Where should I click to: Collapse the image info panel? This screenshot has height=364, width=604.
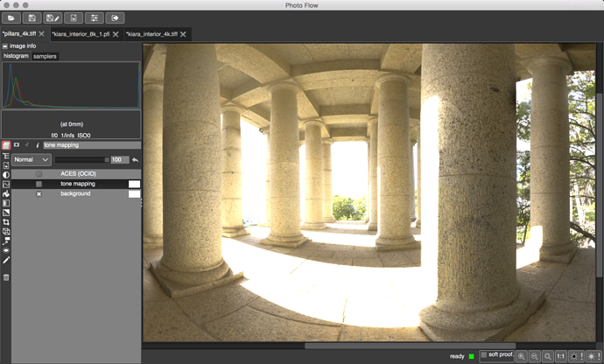[4, 45]
